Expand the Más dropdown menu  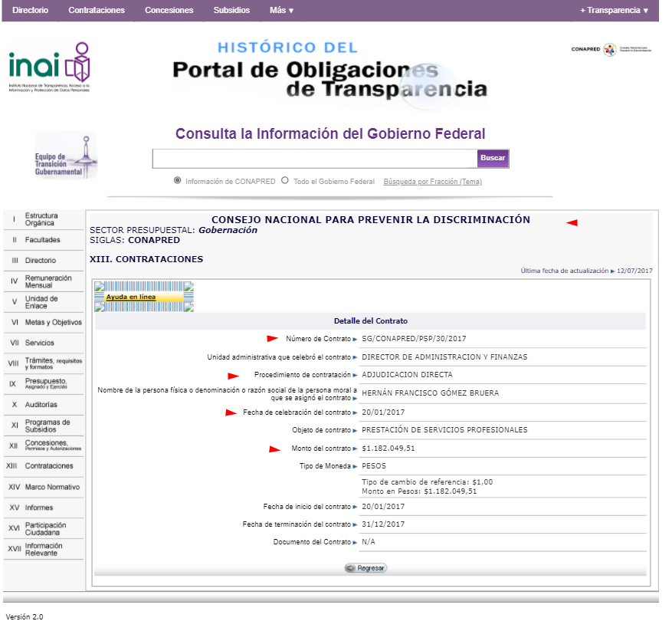281,10
